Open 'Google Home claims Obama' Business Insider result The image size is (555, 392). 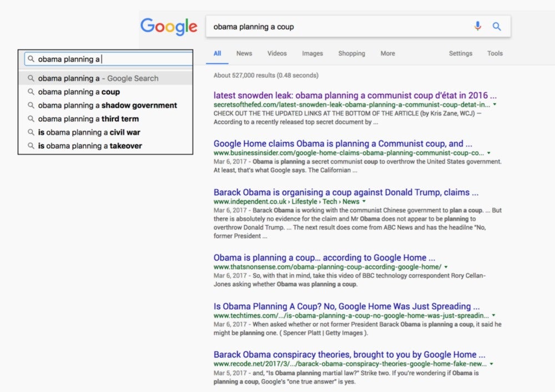(342, 143)
